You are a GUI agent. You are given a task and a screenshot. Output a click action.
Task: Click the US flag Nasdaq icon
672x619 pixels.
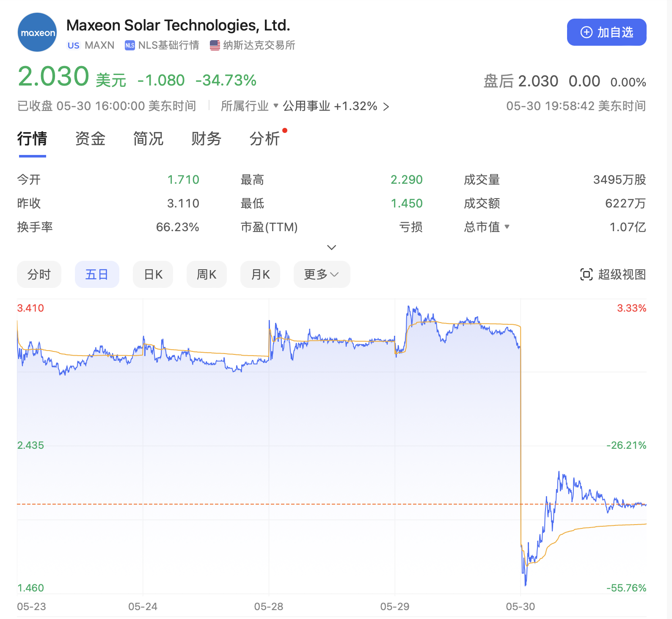pyautogui.click(x=215, y=45)
